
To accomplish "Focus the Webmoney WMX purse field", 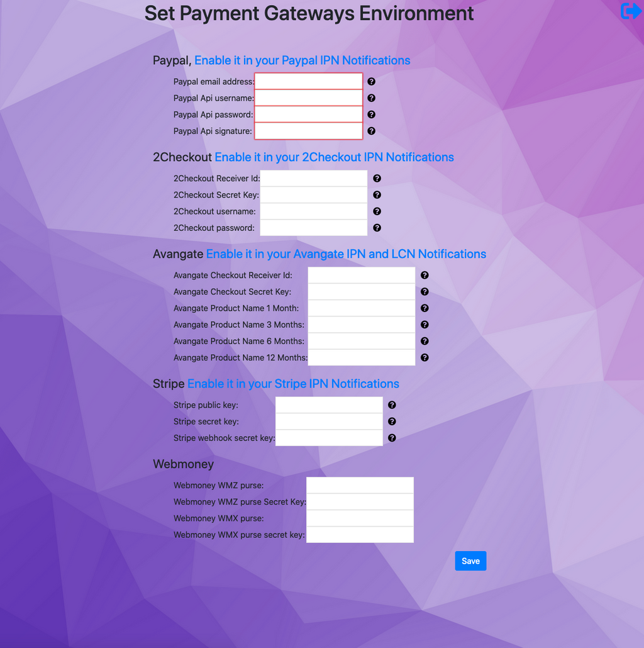I will pyautogui.click(x=360, y=518).
